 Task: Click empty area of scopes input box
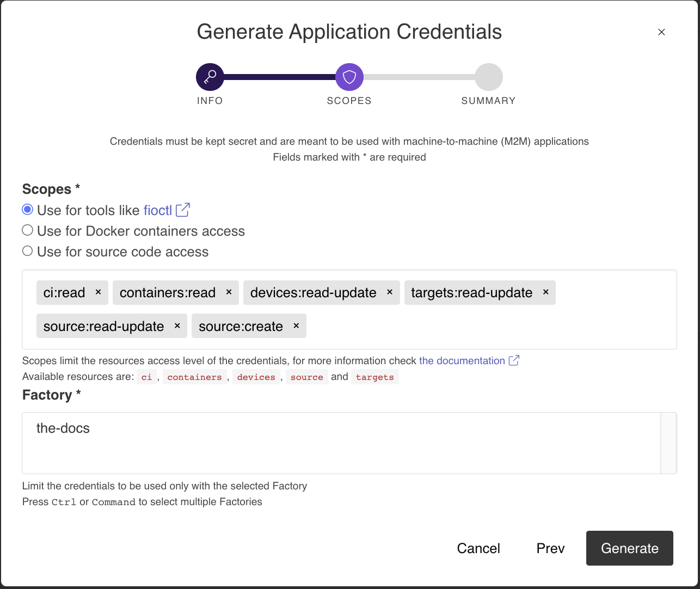pyautogui.click(x=490, y=327)
